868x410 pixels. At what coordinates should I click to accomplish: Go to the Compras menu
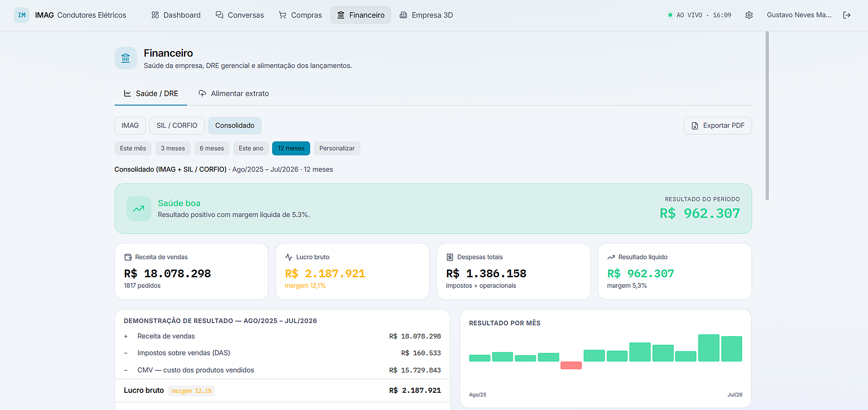click(300, 15)
